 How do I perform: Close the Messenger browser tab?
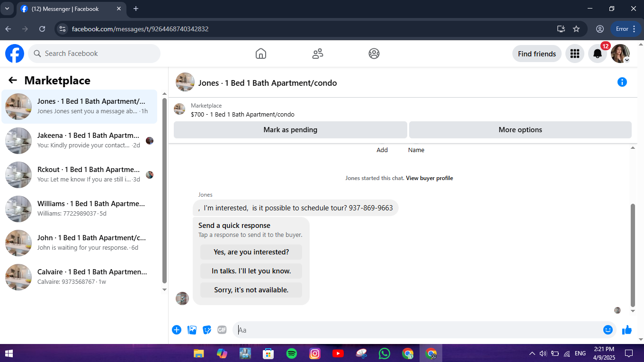[x=119, y=9]
